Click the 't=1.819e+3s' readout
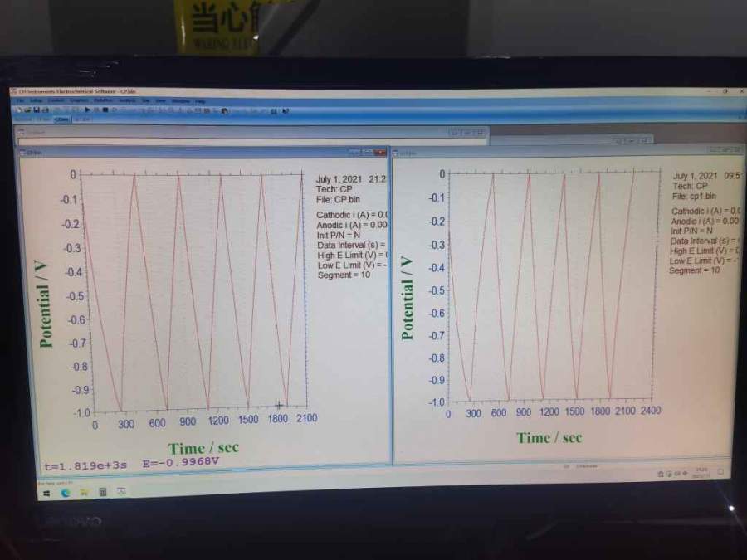This screenshot has height=560, width=747. point(85,466)
